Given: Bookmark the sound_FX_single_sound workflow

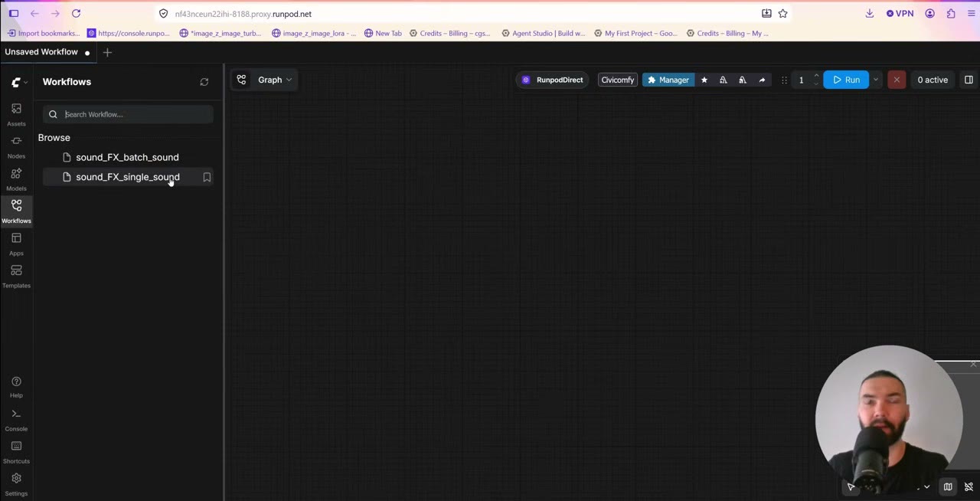Looking at the screenshot, I should 207,177.
